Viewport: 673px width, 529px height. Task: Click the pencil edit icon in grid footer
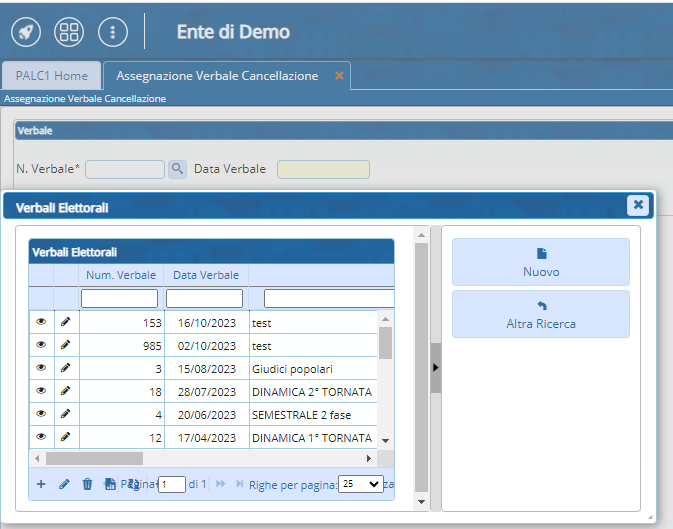[x=64, y=484]
